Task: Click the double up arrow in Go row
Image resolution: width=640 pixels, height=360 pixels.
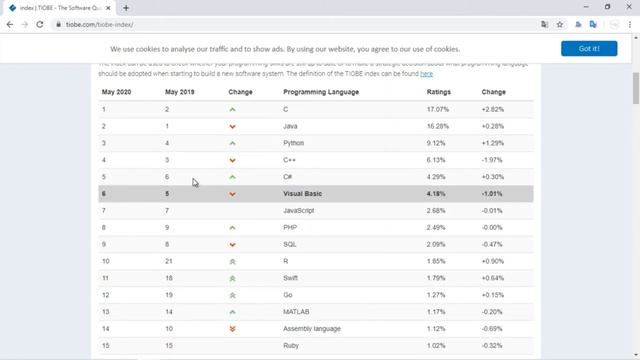Action: (232, 295)
